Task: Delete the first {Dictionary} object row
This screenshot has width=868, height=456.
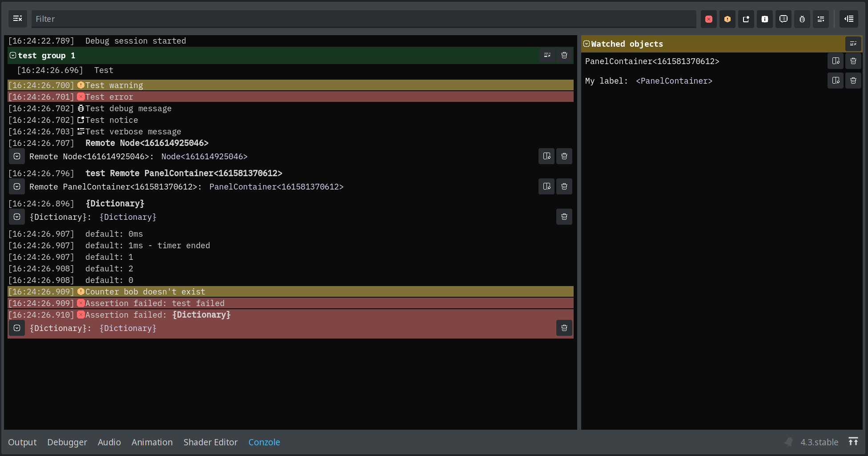Action: [x=564, y=217]
